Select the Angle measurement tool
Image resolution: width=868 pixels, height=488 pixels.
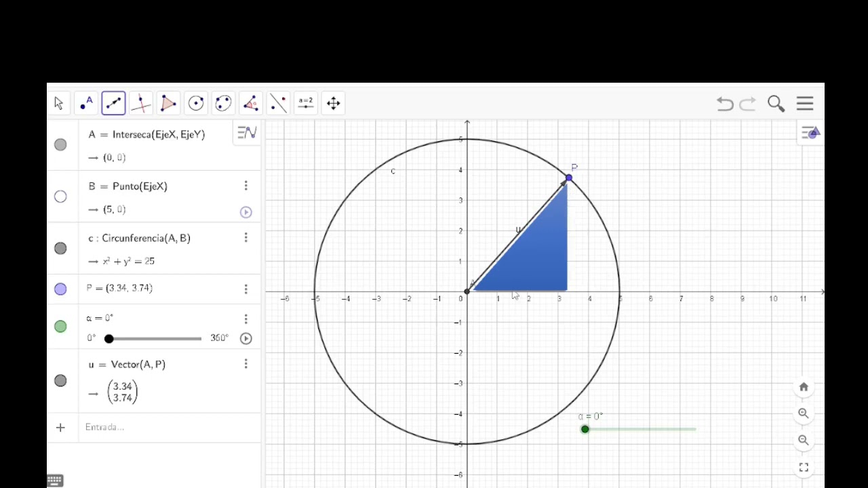(251, 103)
